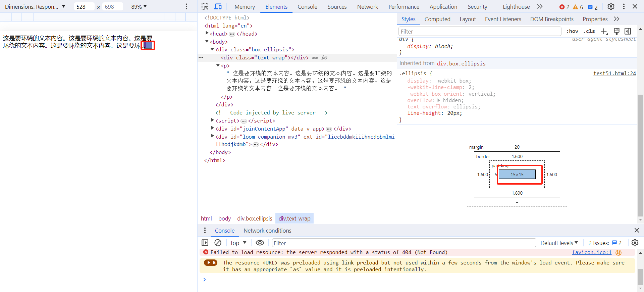
Task: Open the top JavaScript context dropdown
Action: click(x=238, y=243)
